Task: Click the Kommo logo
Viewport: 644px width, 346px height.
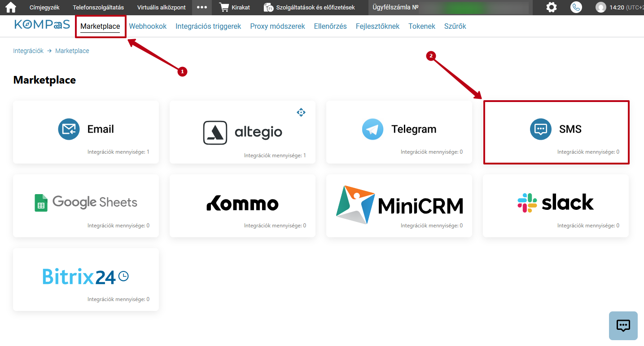Action: pyautogui.click(x=242, y=203)
